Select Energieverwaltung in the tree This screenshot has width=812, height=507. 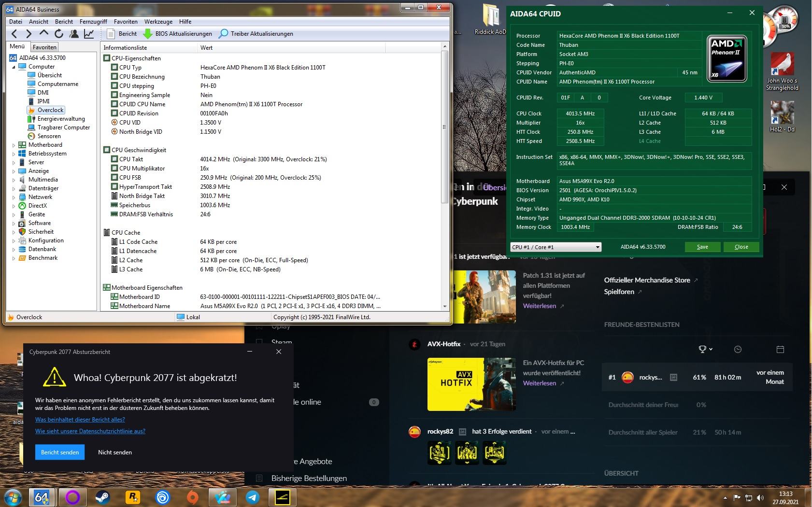61,119
